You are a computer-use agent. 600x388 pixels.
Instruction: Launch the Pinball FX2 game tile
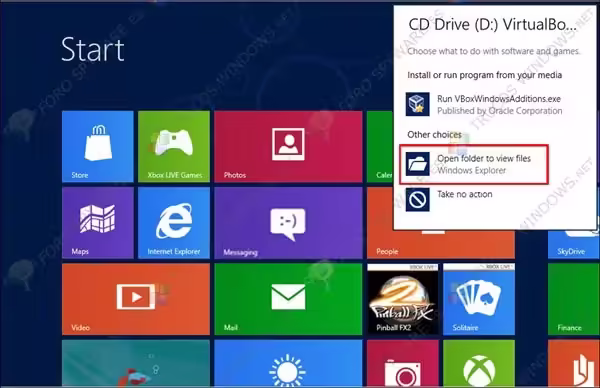pyautogui.click(x=403, y=299)
